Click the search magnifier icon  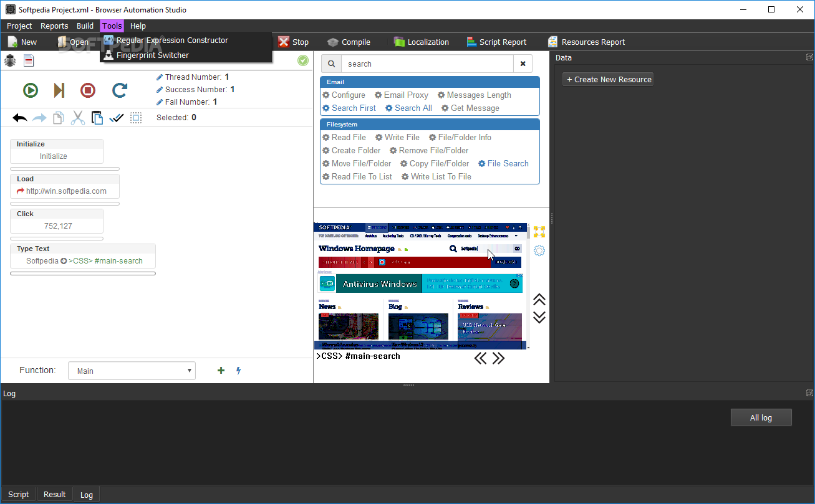coord(331,64)
